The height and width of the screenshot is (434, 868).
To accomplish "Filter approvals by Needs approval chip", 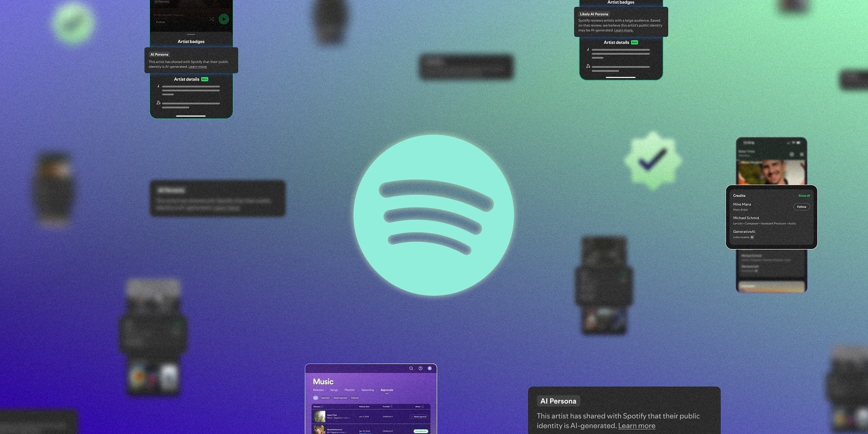I will tap(340, 398).
